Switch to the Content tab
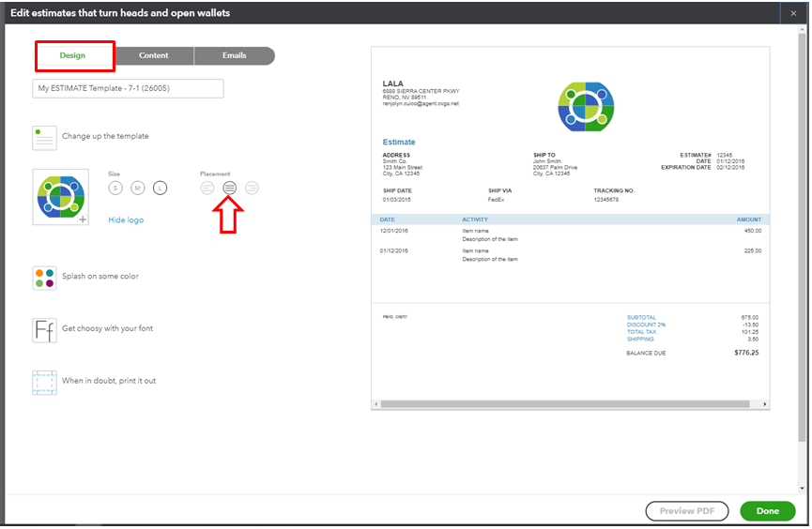Image resolution: width=812 pixels, height=529 pixels. tap(154, 55)
